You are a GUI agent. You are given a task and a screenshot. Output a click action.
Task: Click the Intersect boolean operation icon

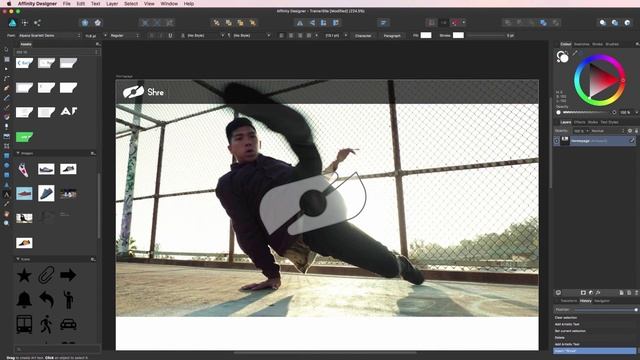click(x=531, y=23)
